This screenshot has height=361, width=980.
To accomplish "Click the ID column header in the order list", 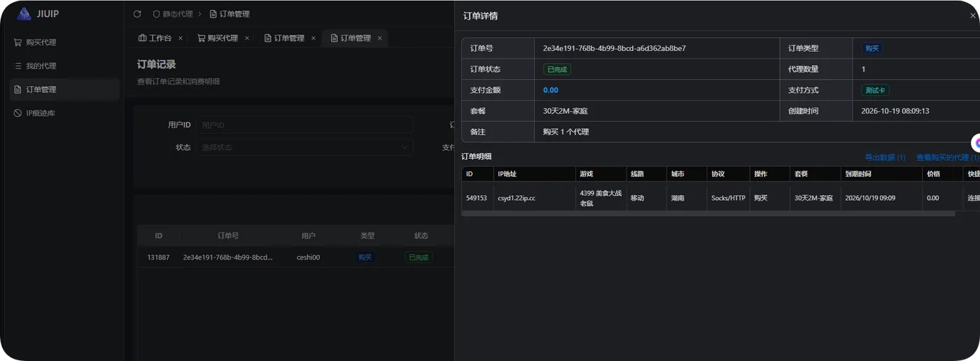I will tap(159, 236).
